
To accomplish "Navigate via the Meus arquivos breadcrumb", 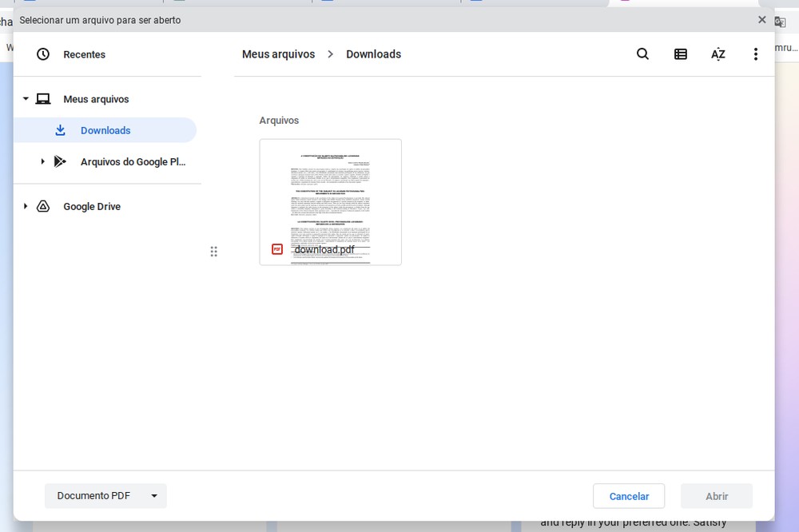I will (x=278, y=54).
